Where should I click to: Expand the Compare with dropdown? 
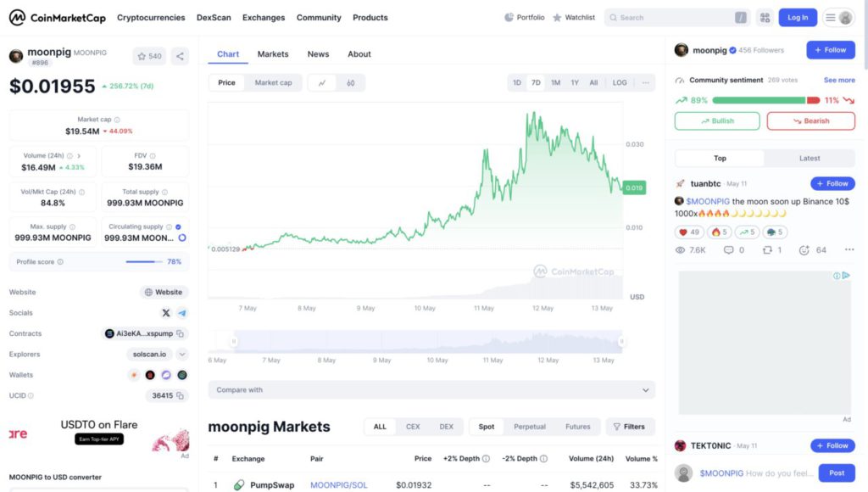point(431,390)
